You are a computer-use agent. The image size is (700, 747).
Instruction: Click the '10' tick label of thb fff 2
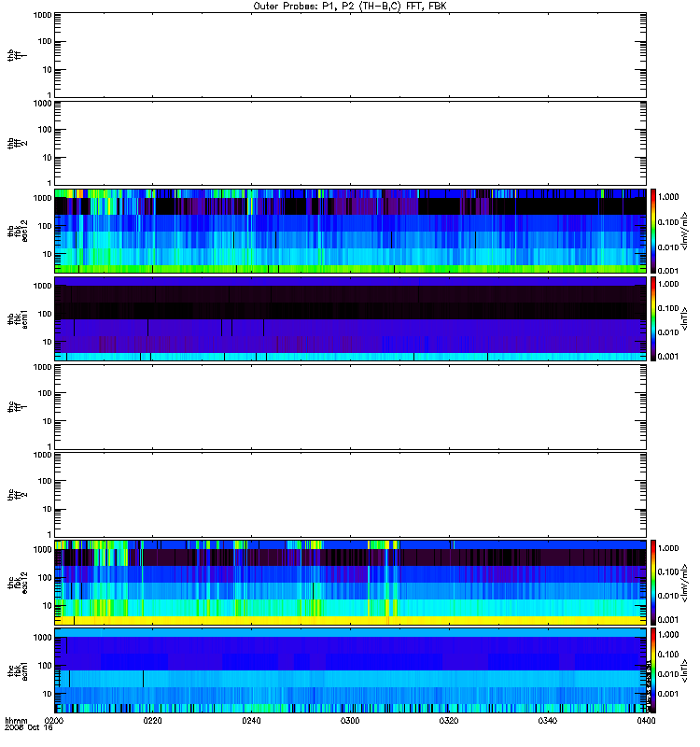point(48,158)
